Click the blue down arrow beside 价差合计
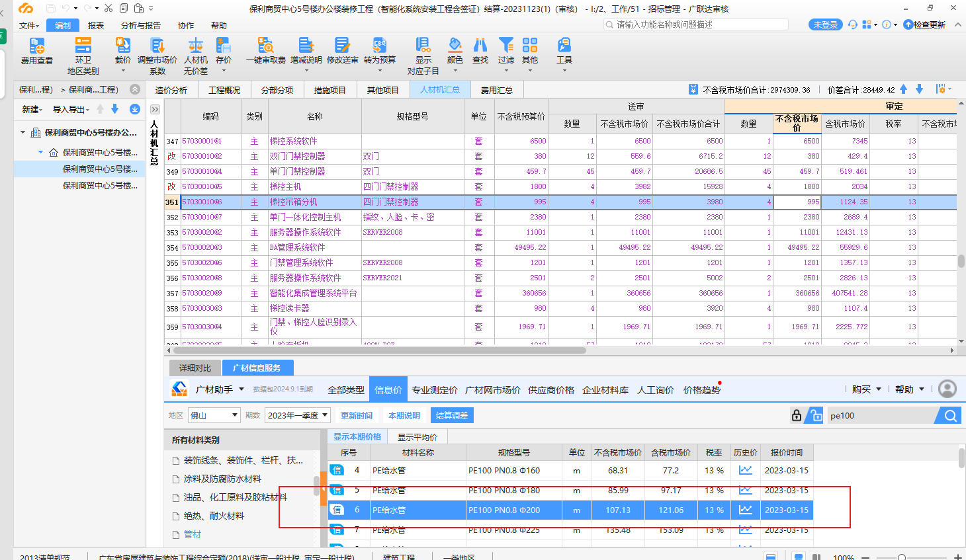This screenshot has height=560, width=966. coord(919,89)
